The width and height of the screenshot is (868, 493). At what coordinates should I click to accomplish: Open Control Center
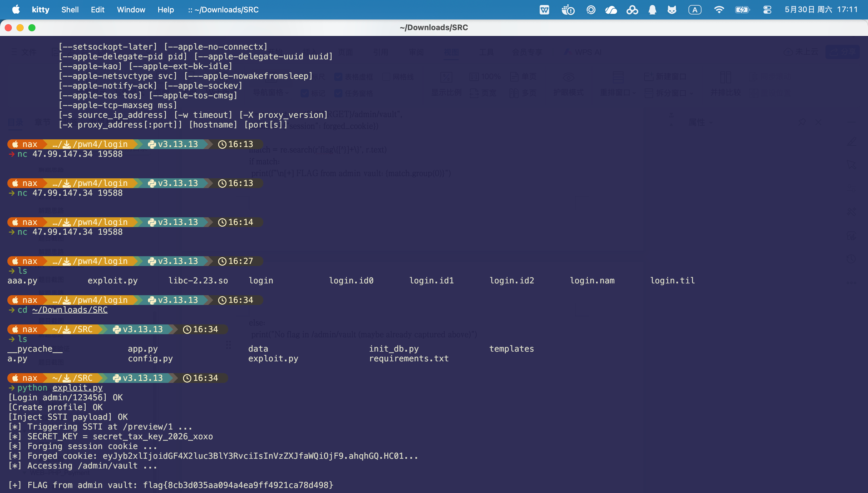767,10
